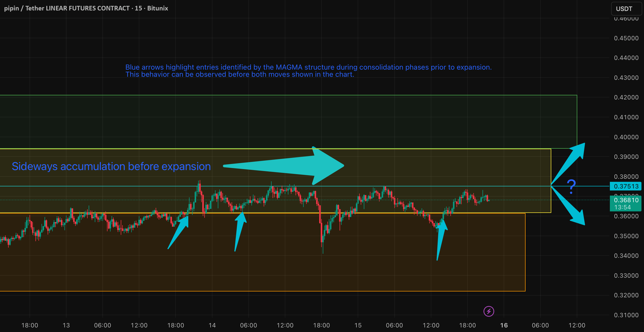Click the current price label 0.36810

[626, 200]
